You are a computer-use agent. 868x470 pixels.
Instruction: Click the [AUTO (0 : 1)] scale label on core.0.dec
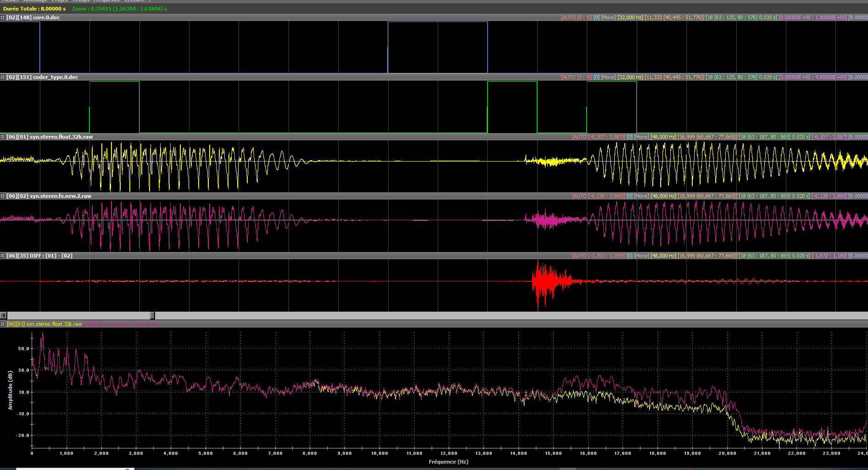click(576, 17)
